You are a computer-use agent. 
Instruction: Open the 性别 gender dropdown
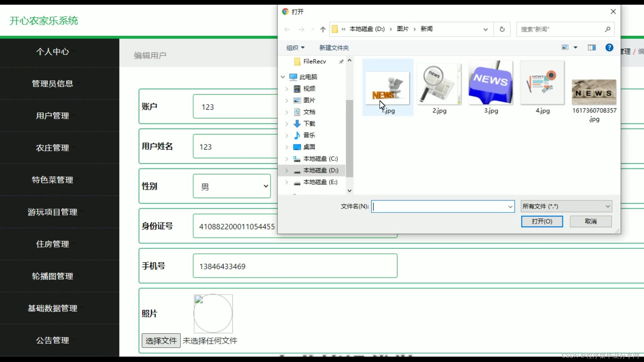[232, 186]
